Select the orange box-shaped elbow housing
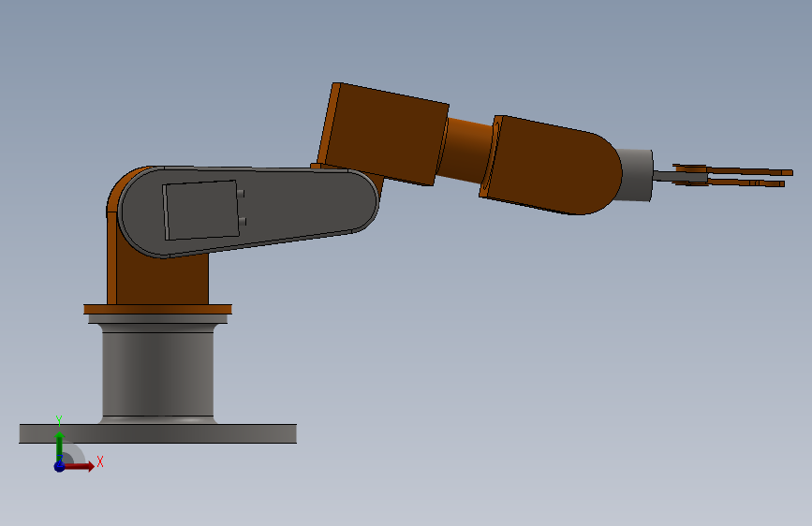Image resolution: width=812 pixels, height=526 pixels. 383,134
